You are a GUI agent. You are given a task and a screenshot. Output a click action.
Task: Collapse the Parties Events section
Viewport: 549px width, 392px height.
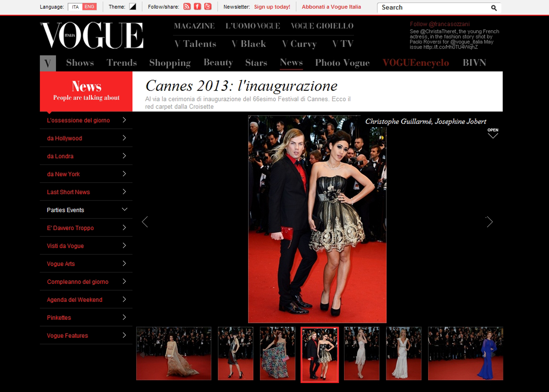(124, 210)
